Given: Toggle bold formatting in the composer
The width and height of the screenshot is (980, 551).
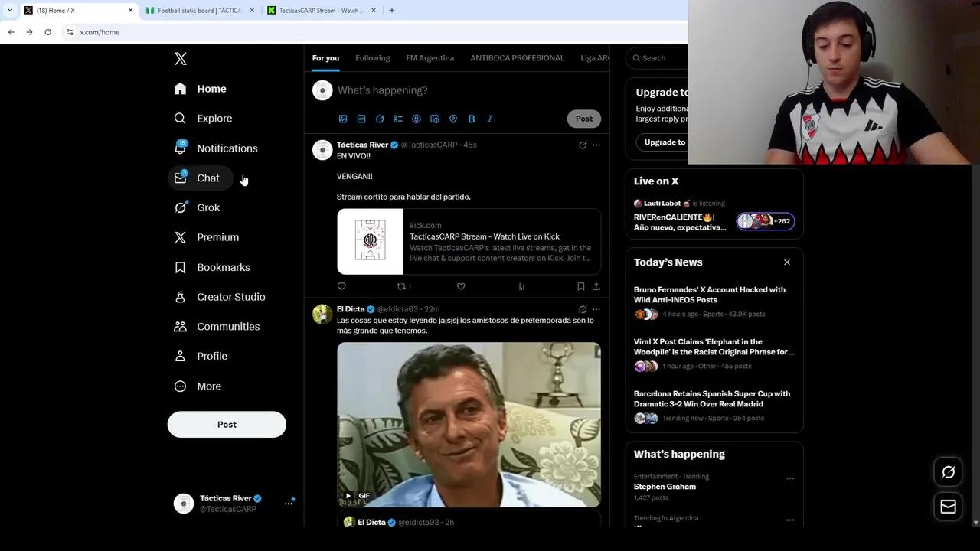Looking at the screenshot, I should [472, 119].
